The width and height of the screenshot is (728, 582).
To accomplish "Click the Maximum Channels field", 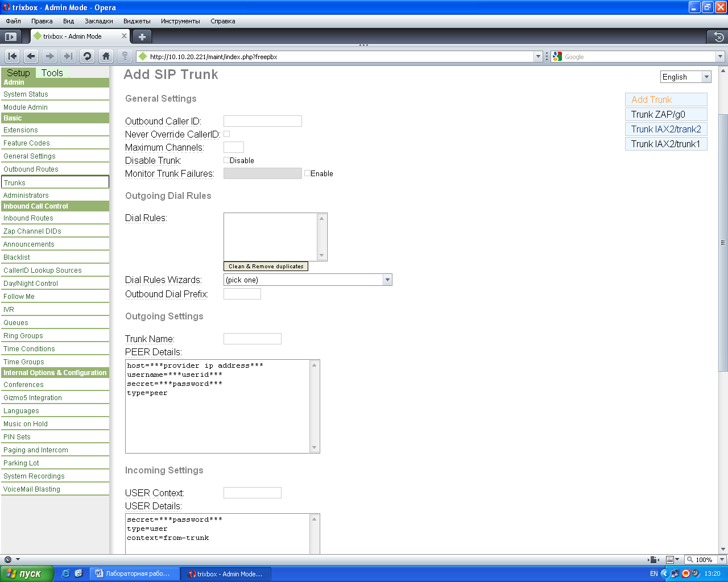I will tap(234, 147).
